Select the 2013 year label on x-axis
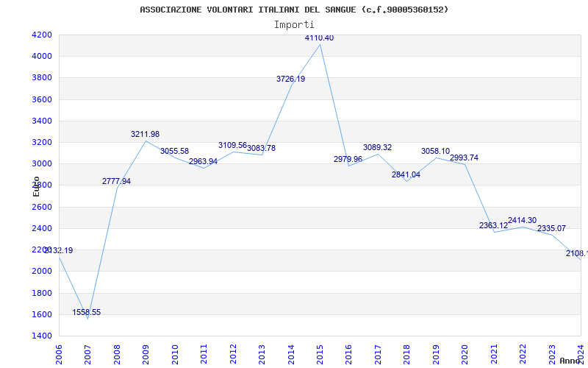588x368 pixels. pos(262,355)
